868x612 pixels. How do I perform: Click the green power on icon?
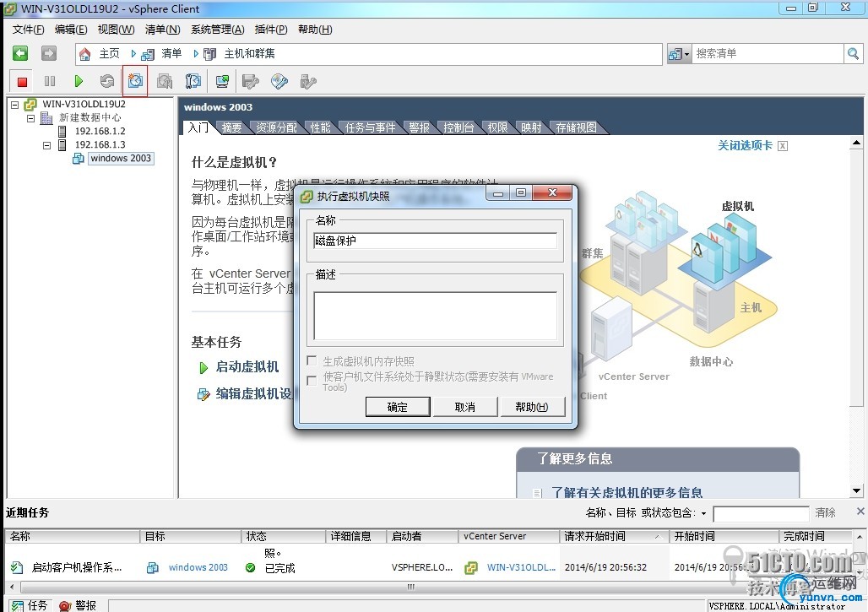click(x=79, y=81)
